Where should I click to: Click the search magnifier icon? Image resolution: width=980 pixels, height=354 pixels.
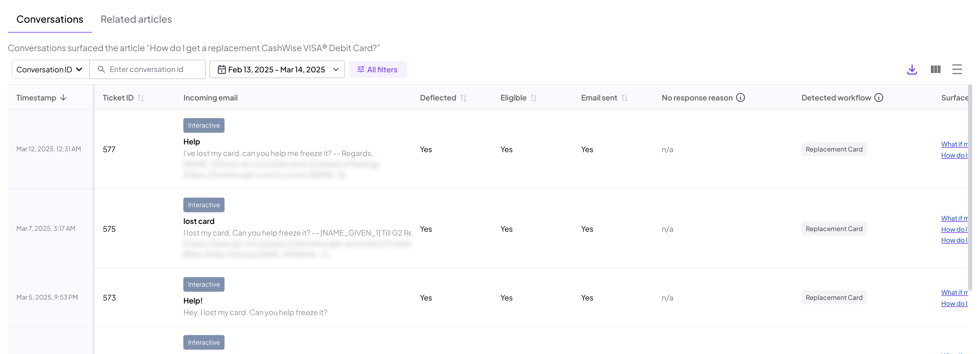[x=101, y=69]
